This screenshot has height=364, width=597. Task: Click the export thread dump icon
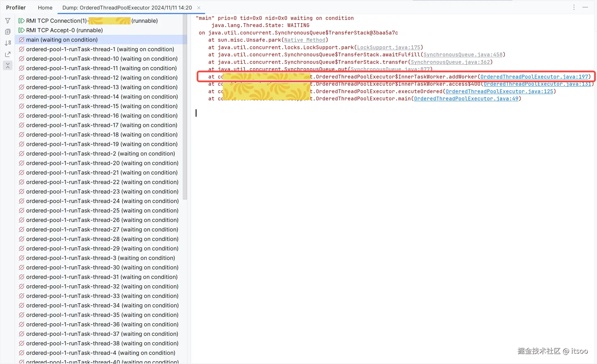click(8, 54)
